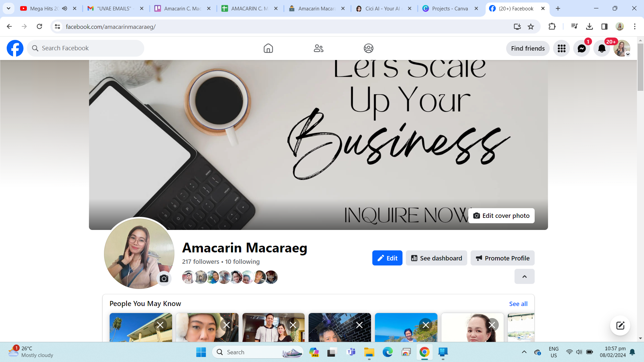Switch to the UVAE EMAILS Gmail tab

(114, 8)
